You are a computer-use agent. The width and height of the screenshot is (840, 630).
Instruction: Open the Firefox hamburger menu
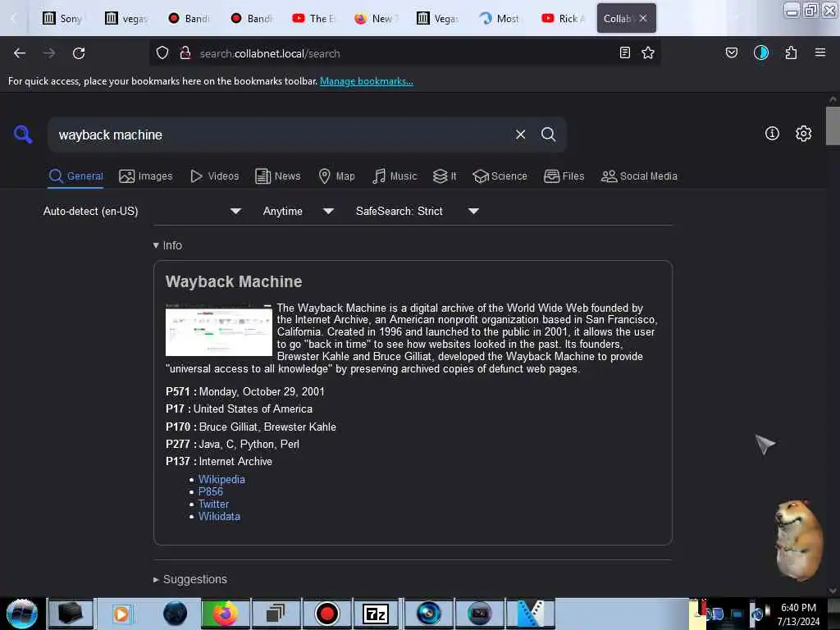click(819, 52)
